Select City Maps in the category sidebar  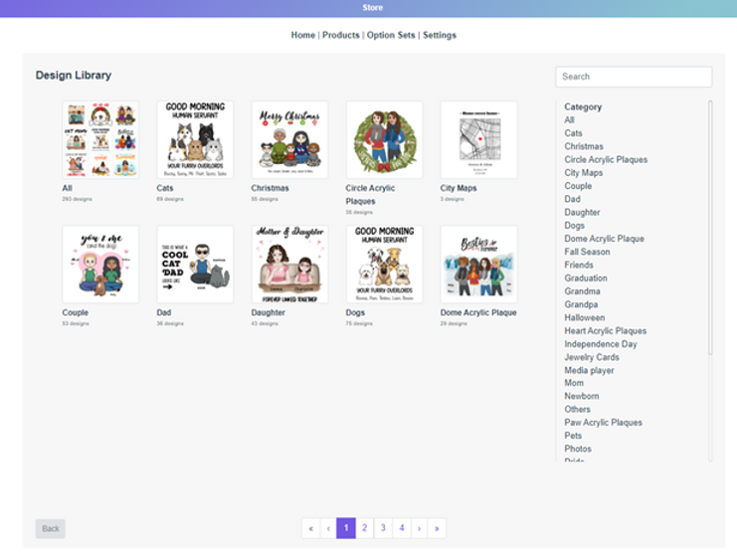click(583, 172)
